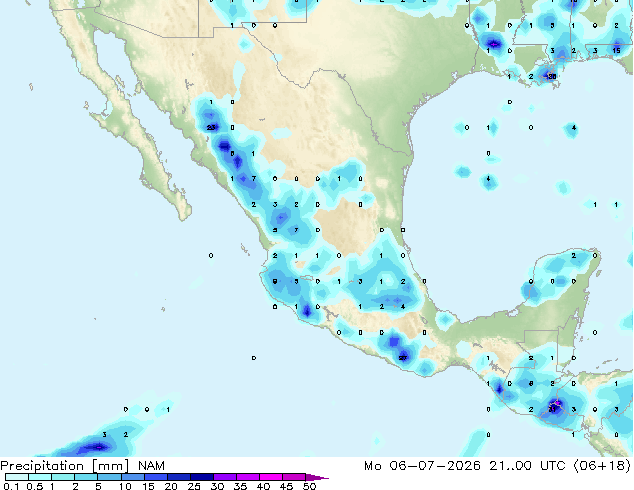Click the legend tick label '25'
This screenshot has width=634, height=490.
pos(194,486)
